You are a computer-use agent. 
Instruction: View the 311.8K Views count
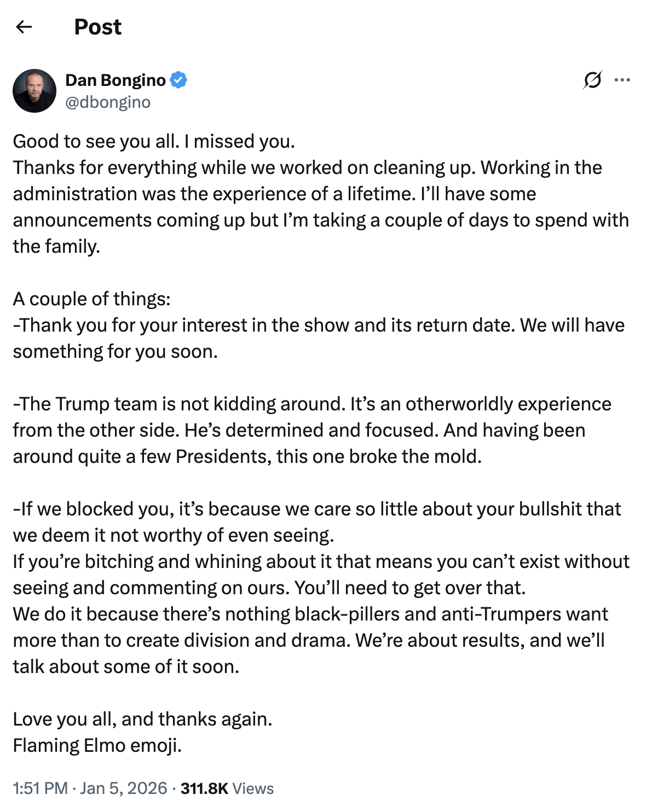[x=227, y=788]
